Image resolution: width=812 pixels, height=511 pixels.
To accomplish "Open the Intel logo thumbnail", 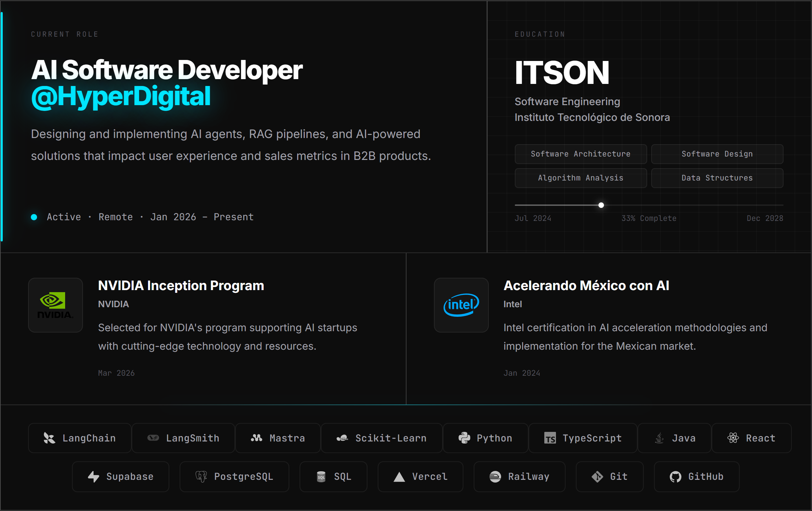I will pos(461,305).
